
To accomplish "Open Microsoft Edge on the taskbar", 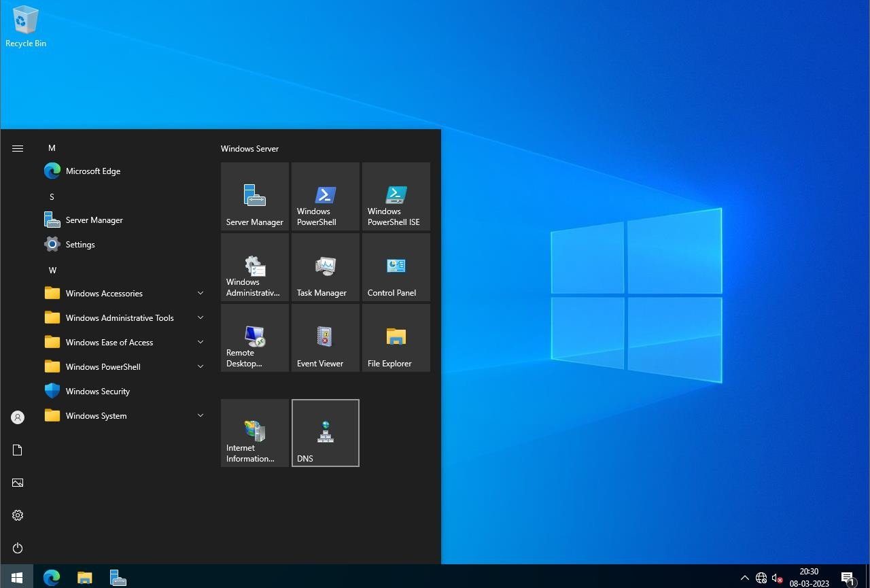I will 52,577.
